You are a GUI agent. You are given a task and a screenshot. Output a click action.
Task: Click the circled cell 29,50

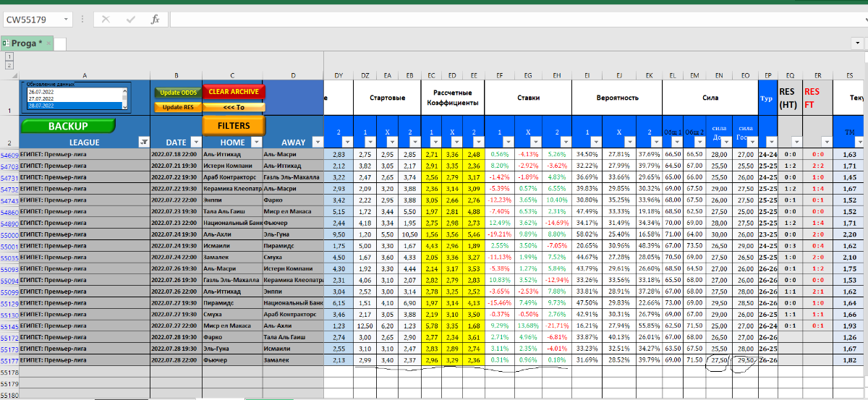(x=745, y=359)
